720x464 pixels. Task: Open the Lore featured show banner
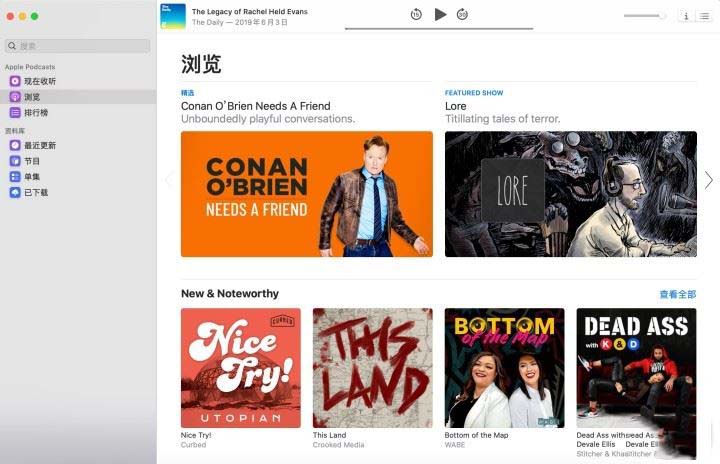coord(571,194)
